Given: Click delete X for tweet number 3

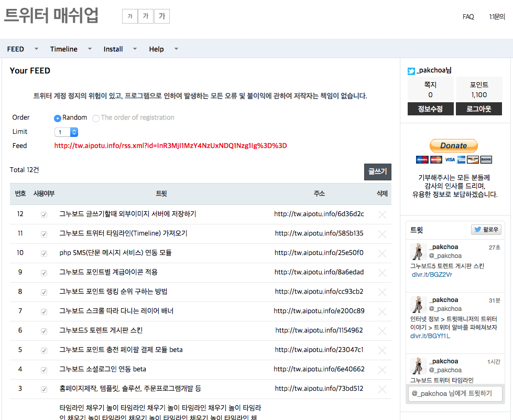Looking at the screenshot, I should (x=382, y=389).
